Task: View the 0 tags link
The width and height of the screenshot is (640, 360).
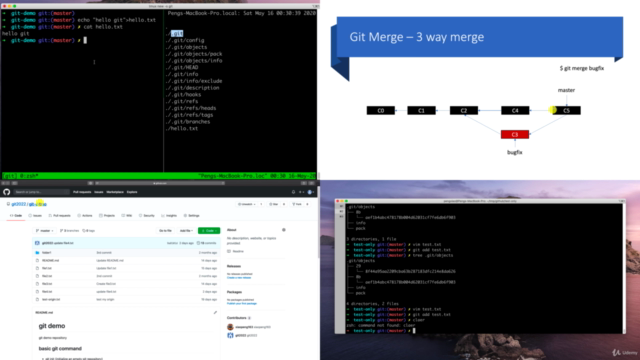Action: (x=89, y=231)
